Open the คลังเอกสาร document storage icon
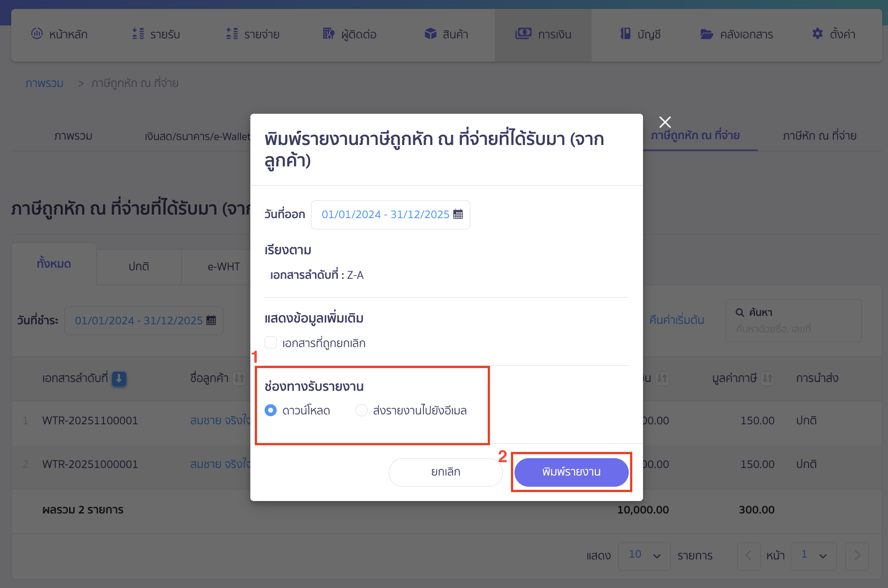 point(706,34)
